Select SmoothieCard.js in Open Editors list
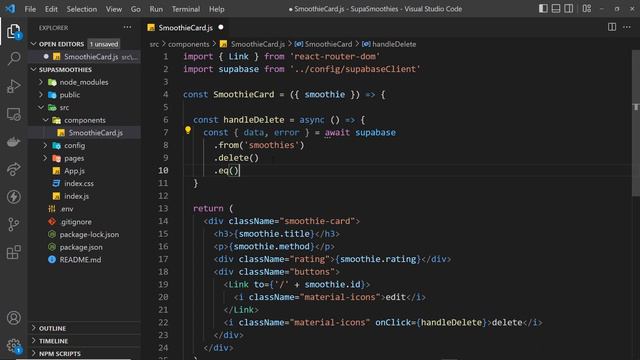The height and width of the screenshot is (360, 640). pos(91,57)
